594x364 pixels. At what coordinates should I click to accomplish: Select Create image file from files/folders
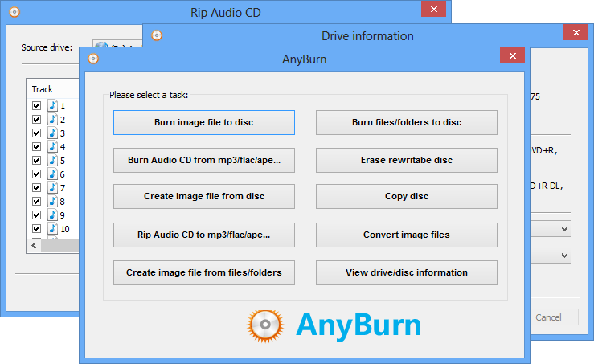pos(204,272)
